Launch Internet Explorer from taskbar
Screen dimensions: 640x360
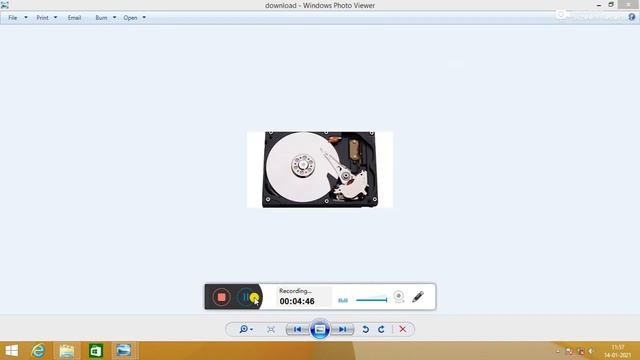tap(38, 351)
